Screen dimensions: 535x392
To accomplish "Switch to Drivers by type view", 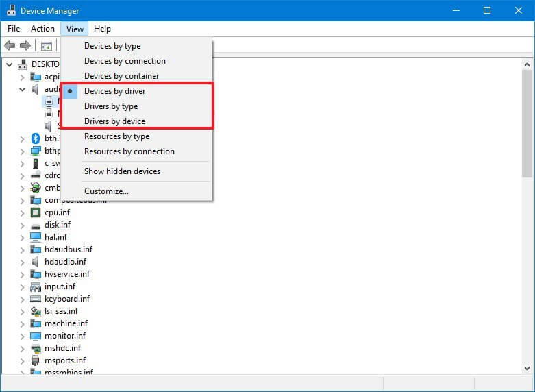I will tap(136, 106).
